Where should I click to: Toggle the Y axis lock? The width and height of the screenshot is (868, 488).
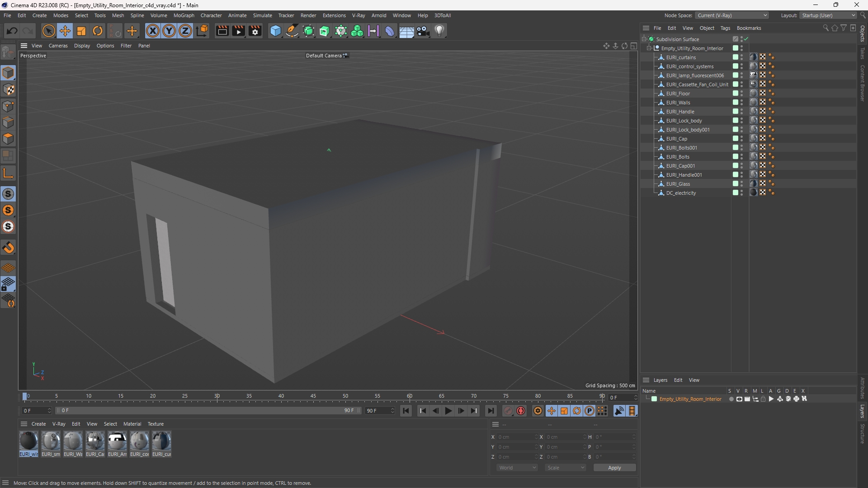[x=169, y=31]
